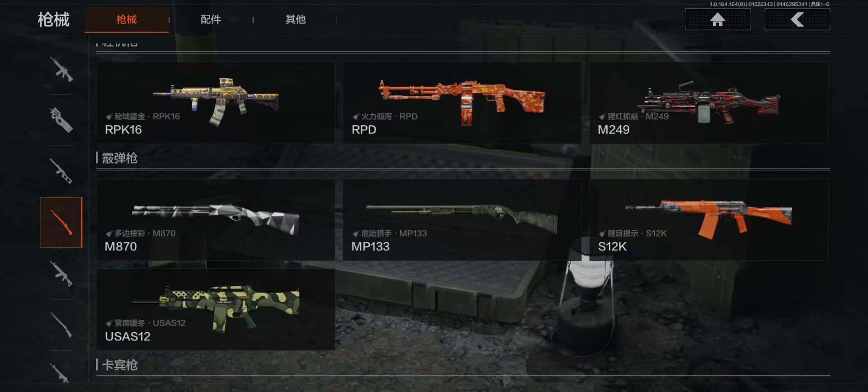Select the orange S12K card
The image size is (868, 392).
coord(709,220)
